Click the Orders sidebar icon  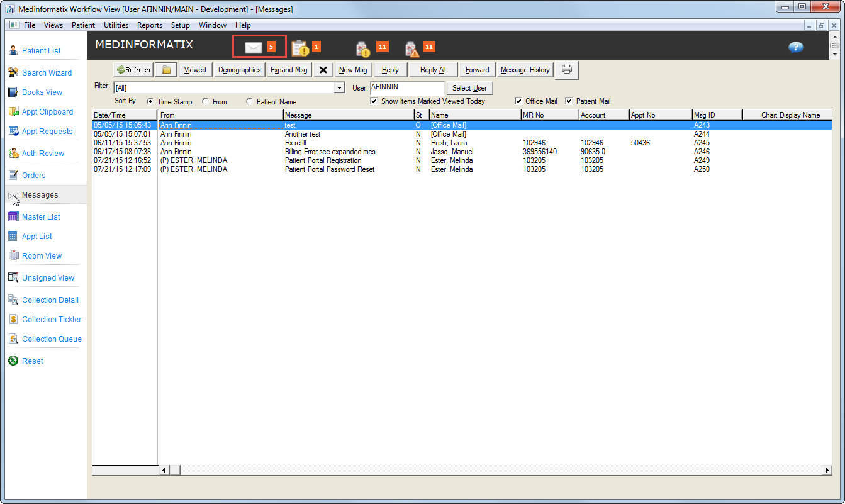(x=13, y=175)
